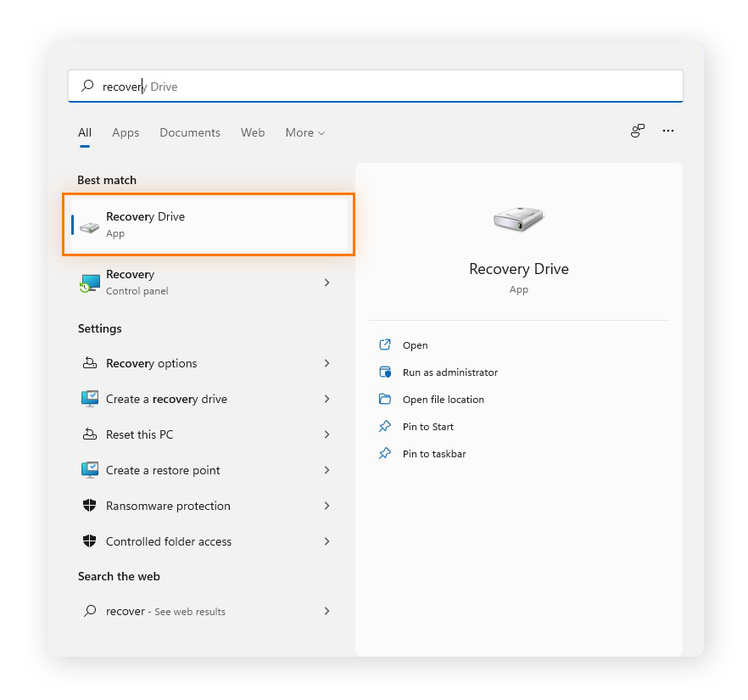Select the Web tab
The image size is (748, 700).
253,132
